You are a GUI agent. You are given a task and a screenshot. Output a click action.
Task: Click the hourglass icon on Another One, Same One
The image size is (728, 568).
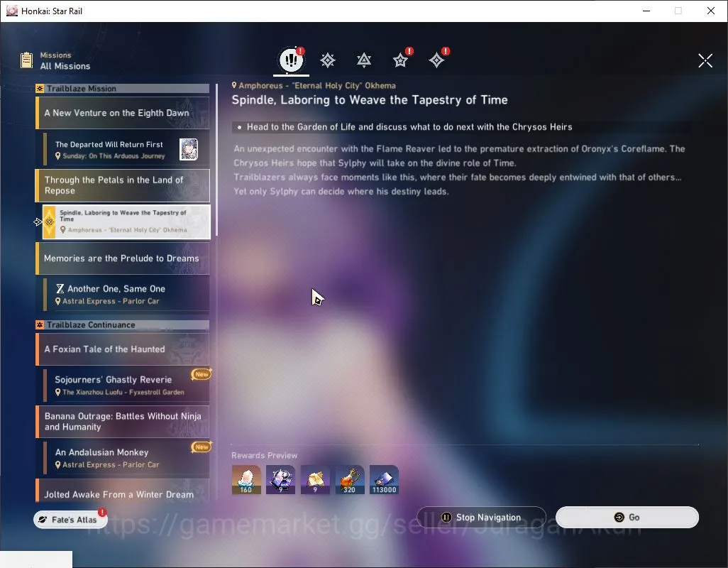tap(60, 289)
